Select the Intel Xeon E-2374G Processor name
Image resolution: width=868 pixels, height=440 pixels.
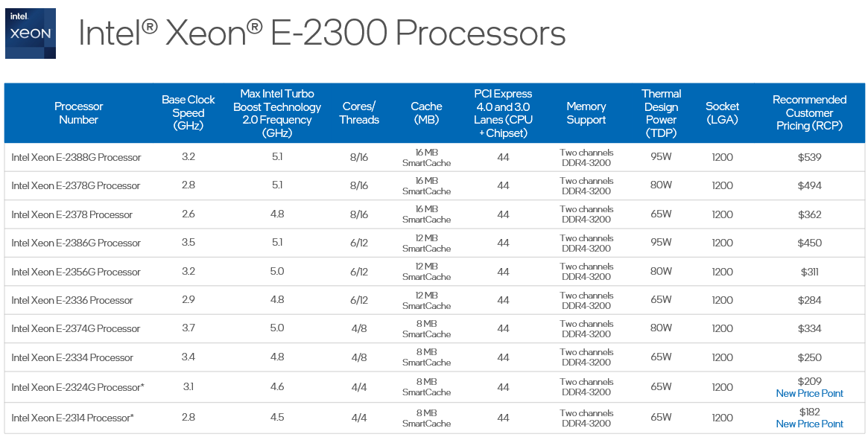click(76, 328)
